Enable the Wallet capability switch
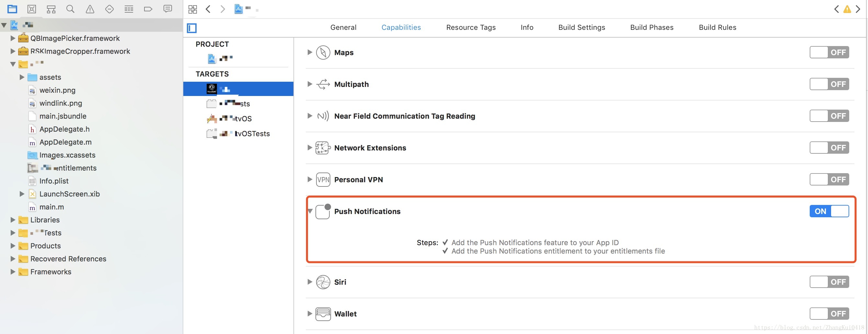Screen dimensions: 868x334 point(829,314)
